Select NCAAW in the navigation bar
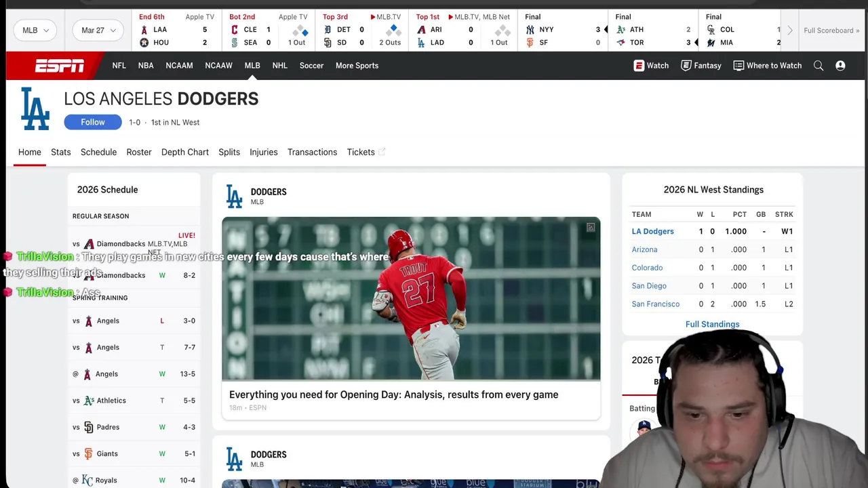The image size is (868, 488). 218,66
